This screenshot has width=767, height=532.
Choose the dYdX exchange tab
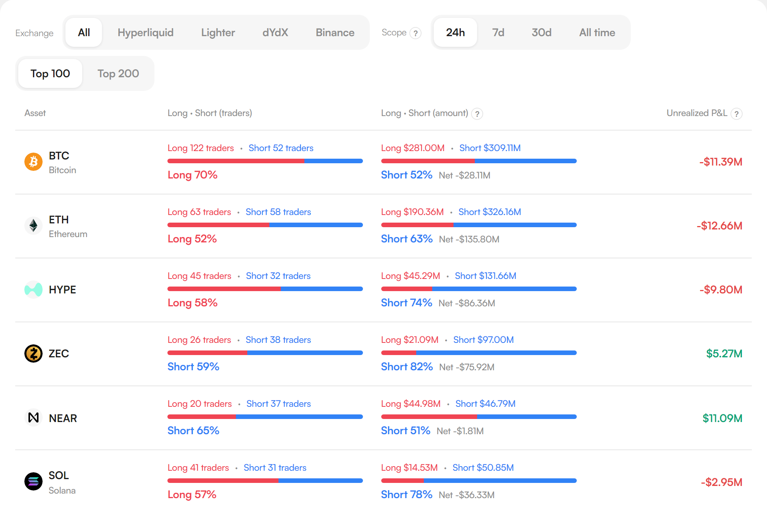(275, 33)
